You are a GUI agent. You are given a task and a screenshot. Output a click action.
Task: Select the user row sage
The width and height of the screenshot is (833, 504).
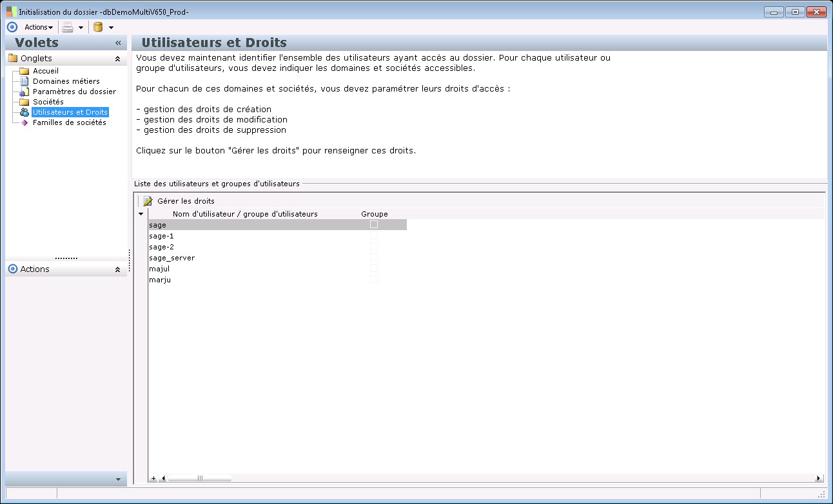277,225
